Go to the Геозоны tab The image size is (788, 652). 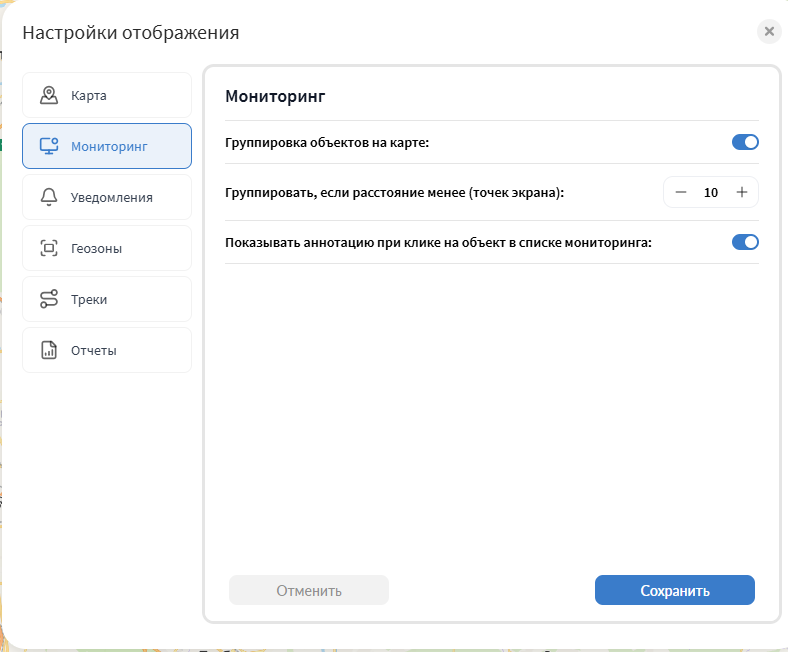coord(107,248)
